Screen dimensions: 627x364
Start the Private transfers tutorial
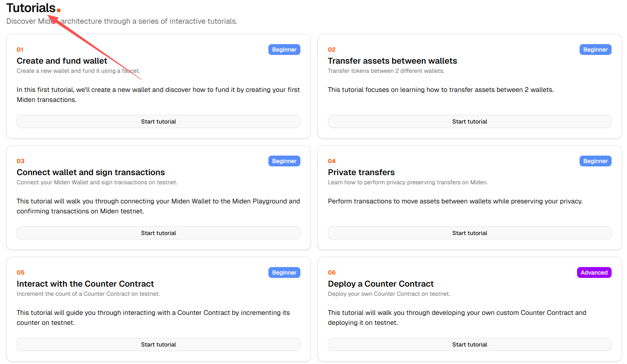click(469, 233)
